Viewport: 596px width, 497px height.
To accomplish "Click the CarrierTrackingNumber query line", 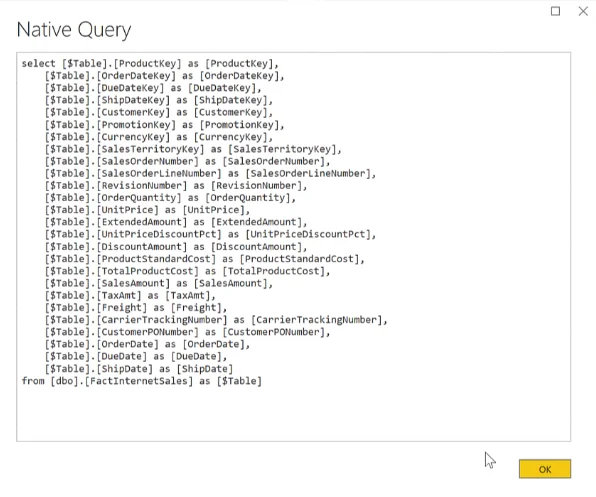I will click(x=216, y=320).
